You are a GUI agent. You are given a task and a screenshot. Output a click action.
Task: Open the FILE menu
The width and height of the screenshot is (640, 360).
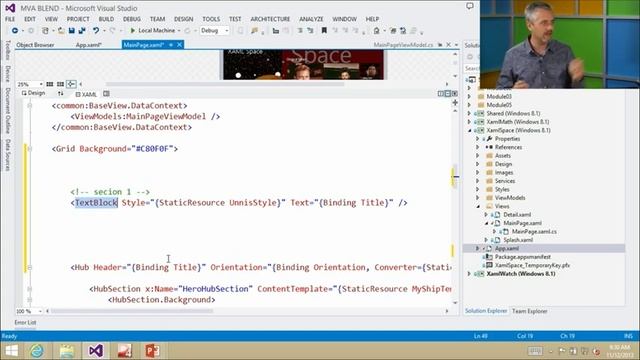tap(10, 19)
